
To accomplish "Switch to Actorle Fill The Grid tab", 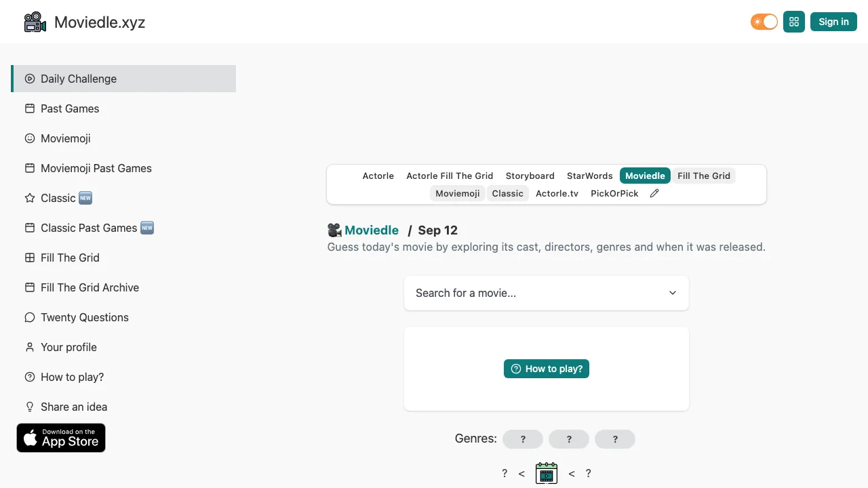I will 450,176.
